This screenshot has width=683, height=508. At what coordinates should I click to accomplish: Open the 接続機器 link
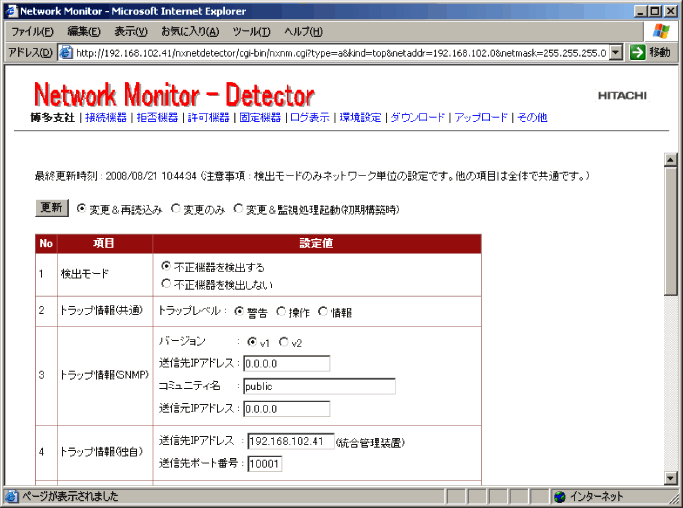click(105, 118)
